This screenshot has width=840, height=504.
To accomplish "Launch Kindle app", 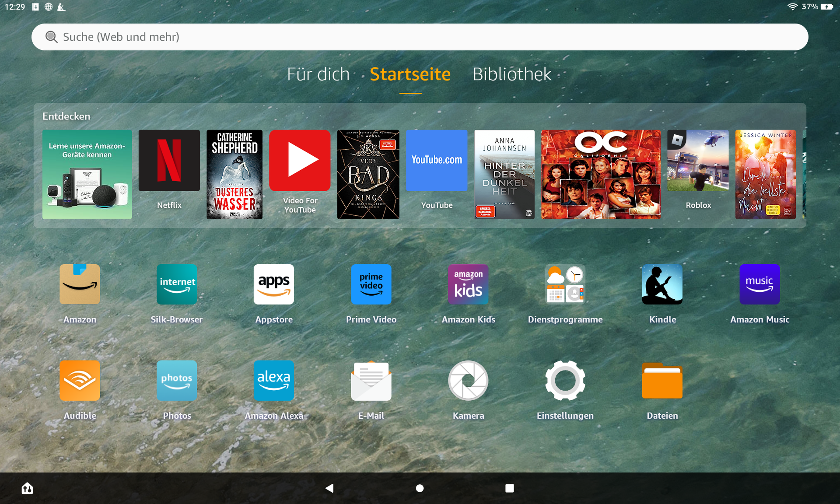I will click(x=662, y=292).
